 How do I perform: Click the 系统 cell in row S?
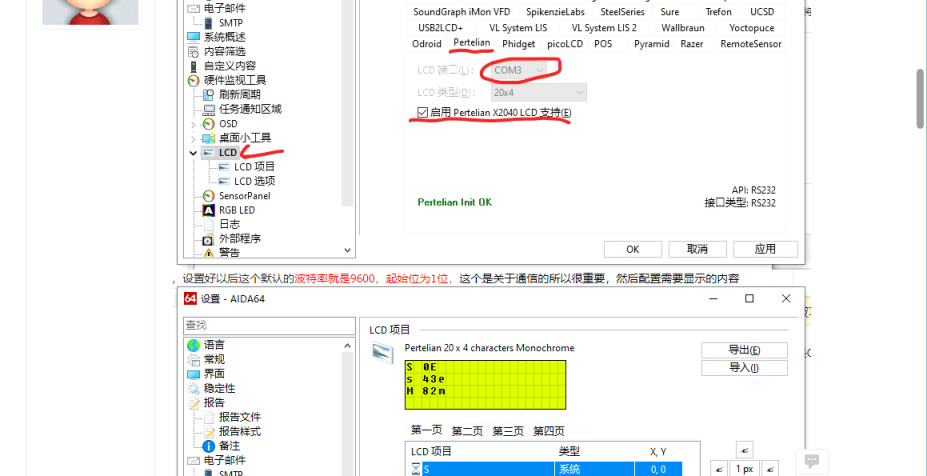[x=594, y=469]
